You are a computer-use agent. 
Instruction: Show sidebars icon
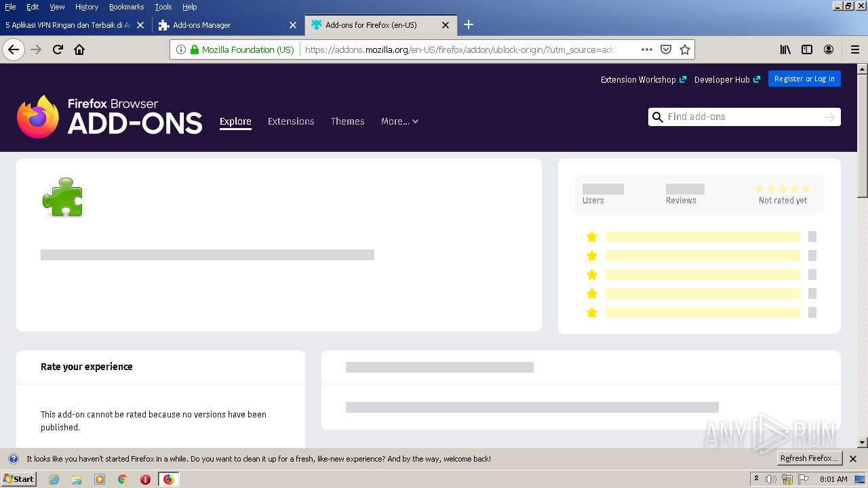click(x=807, y=49)
